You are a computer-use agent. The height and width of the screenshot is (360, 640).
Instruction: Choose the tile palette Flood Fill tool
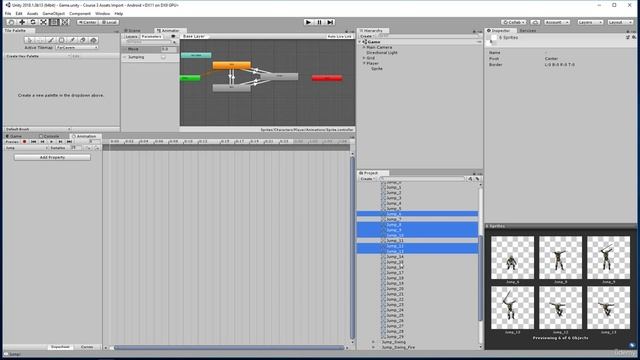(x=93, y=40)
